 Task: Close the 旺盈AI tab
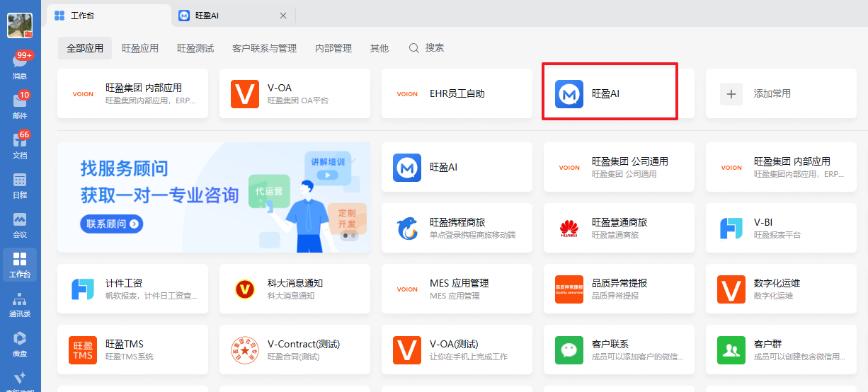tap(283, 16)
